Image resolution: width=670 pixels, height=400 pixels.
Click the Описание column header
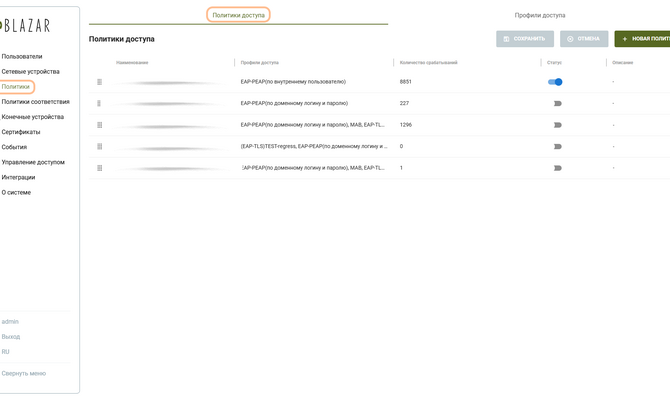pyautogui.click(x=623, y=62)
